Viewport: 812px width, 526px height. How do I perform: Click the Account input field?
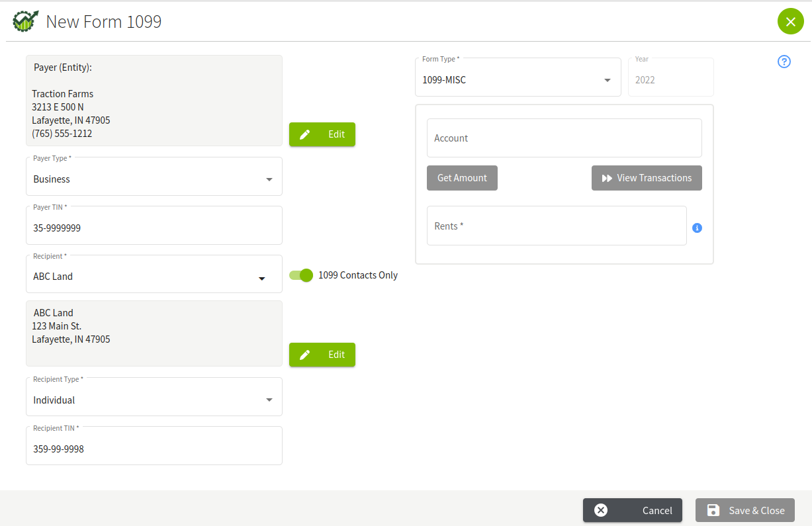coord(564,138)
